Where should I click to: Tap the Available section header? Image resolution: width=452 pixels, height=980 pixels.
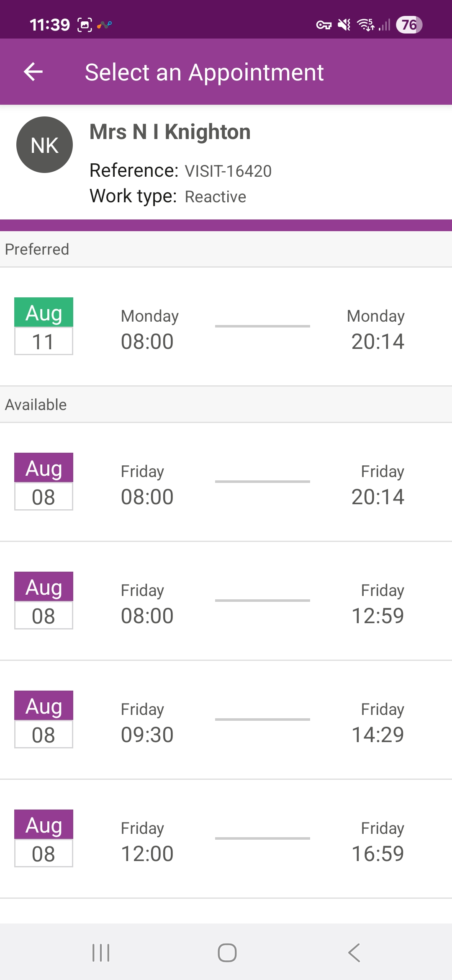tap(36, 405)
